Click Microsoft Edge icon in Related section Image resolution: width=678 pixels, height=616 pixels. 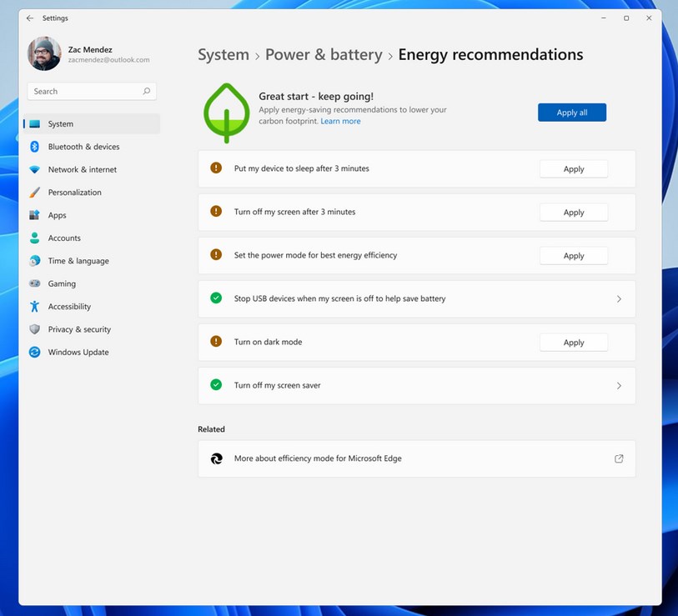point(216,458)
